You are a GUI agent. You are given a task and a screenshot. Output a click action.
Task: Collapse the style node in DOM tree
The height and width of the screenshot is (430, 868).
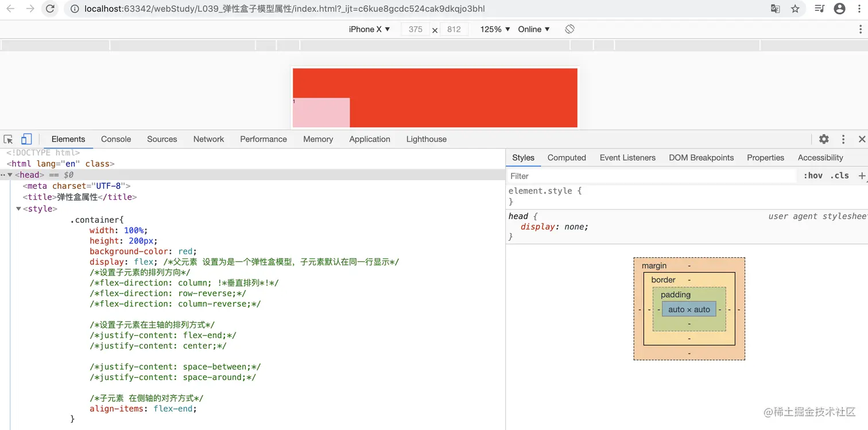tap(18, 208)
